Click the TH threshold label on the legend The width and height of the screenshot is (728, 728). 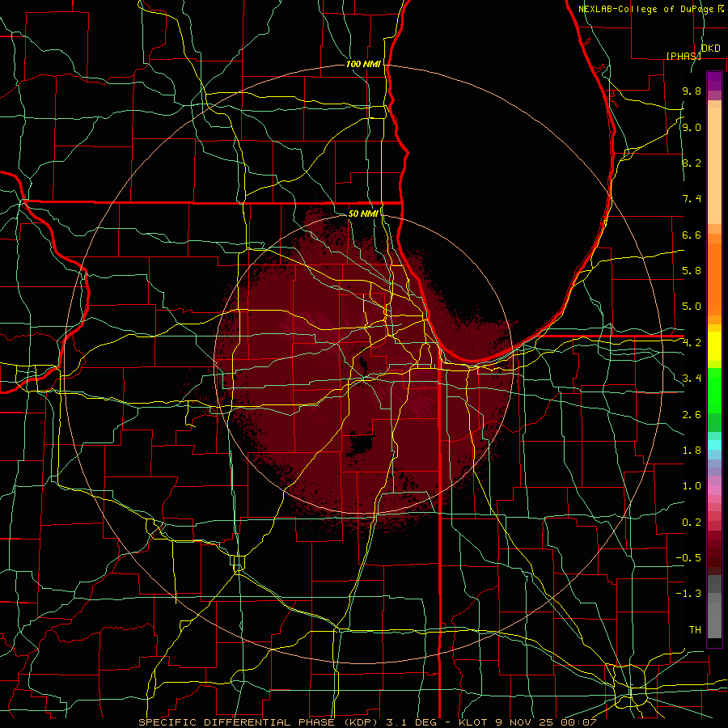coord(695,630)
